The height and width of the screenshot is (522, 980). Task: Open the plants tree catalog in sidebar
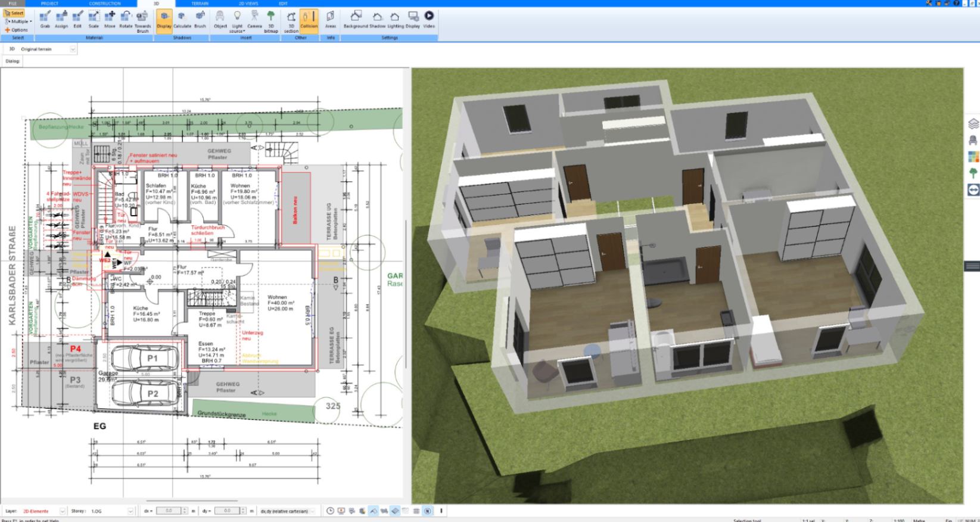click(973, 173)
